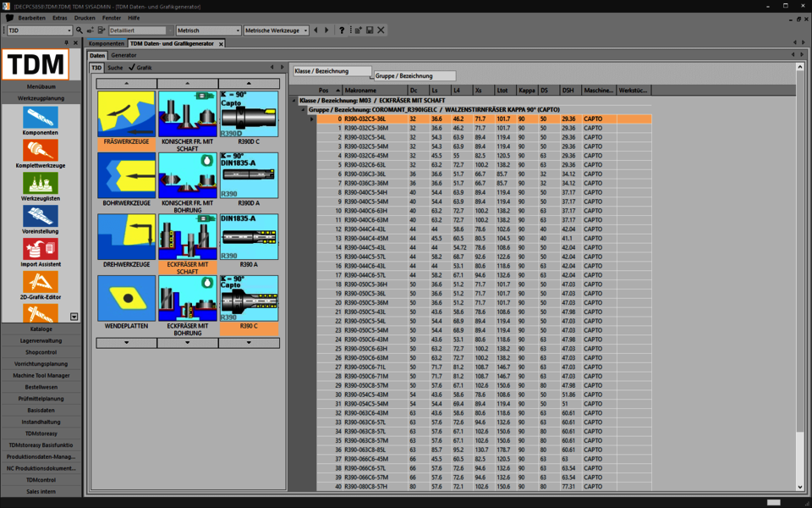Open the Lagerverwaltung navigation section
Viewport: 812px width, 508px height.
(x=41, y=340)
